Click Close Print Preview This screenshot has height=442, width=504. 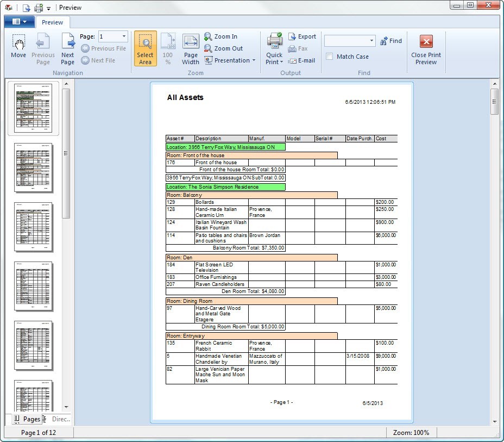[426, 49]
